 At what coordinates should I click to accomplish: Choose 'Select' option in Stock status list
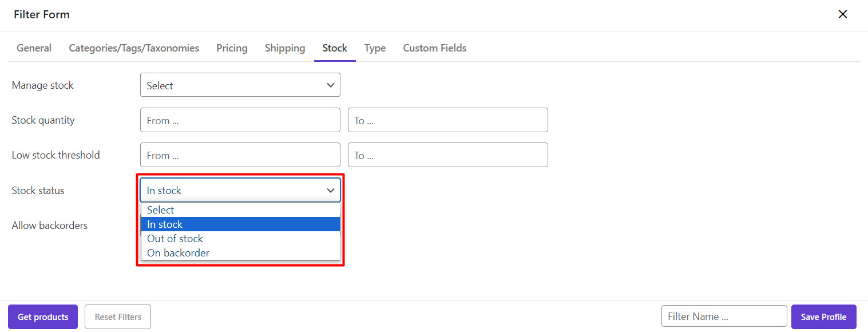pyautogui.click(x=240, y=210)
